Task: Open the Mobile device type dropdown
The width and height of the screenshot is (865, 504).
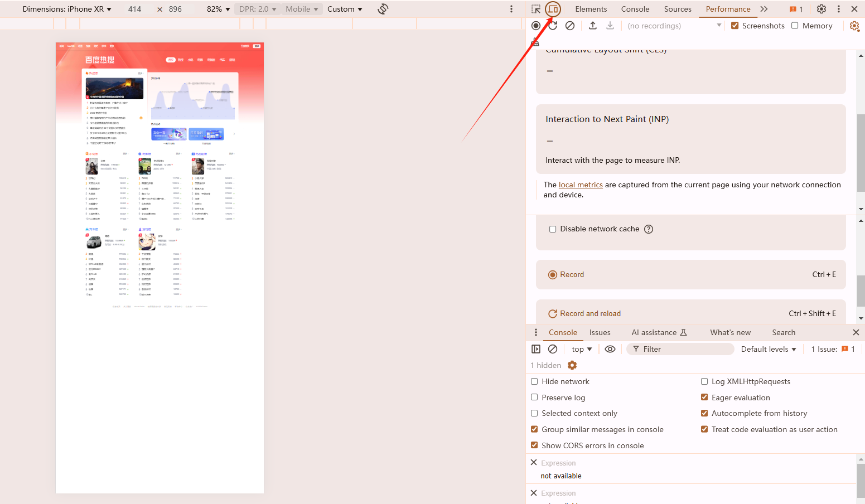Action: 302,9
